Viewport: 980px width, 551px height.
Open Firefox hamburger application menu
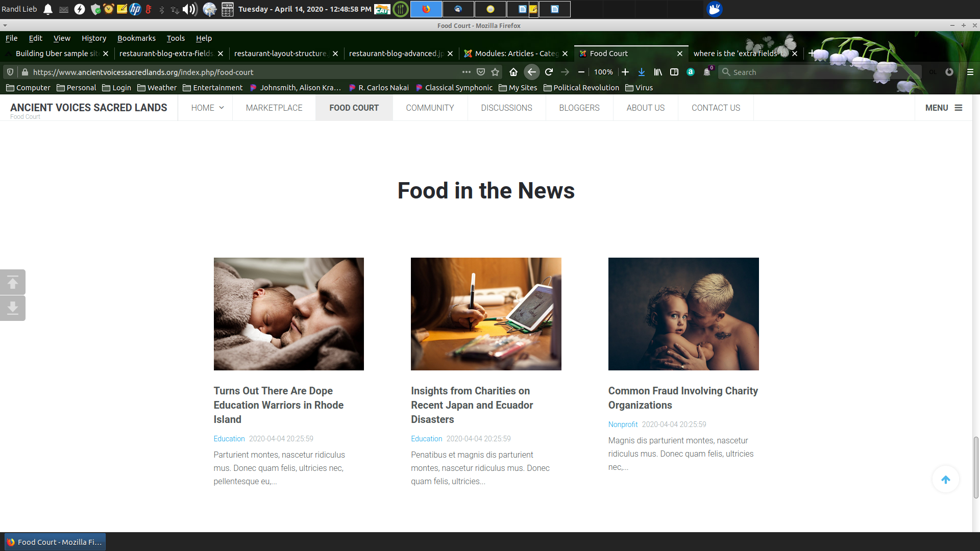point(970,72)
